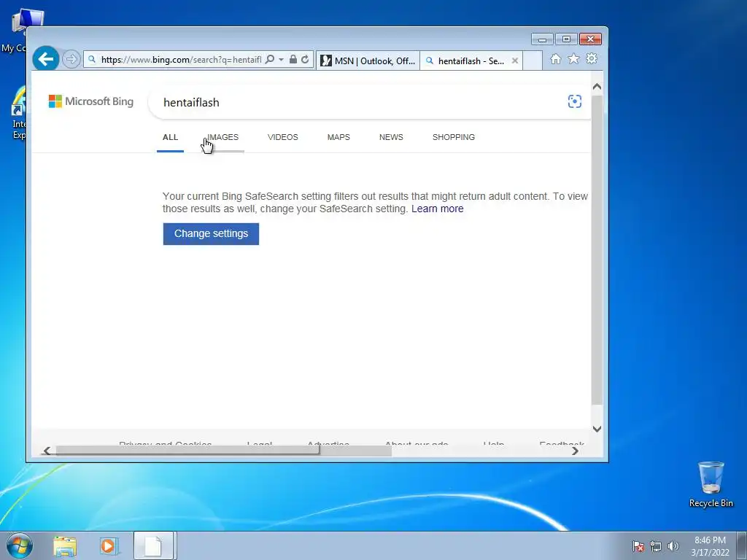Minimize the Internet Explorer window

click(542, 39)
